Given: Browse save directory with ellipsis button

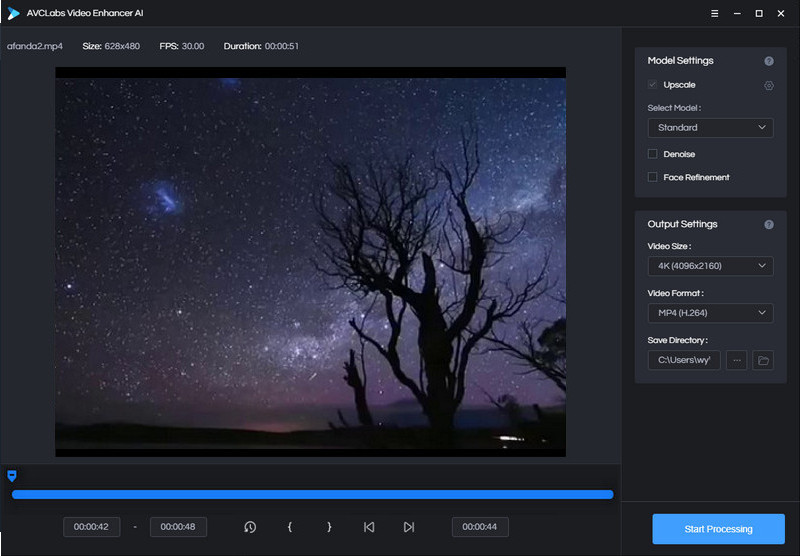Looking at the screenshot, I should click(x=736, y=360).
